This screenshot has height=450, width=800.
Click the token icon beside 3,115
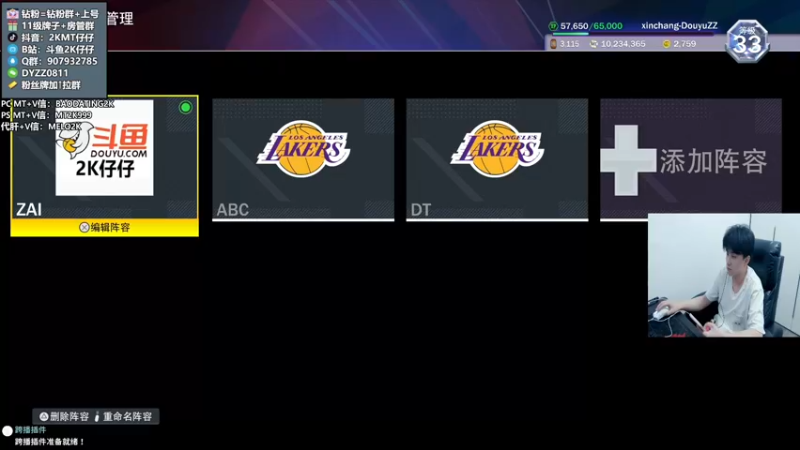[554, 44]
